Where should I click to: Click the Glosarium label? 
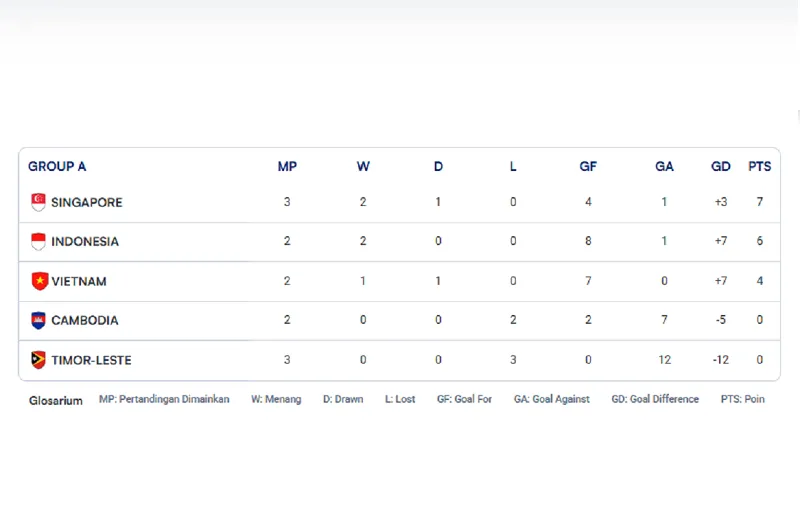56,400
